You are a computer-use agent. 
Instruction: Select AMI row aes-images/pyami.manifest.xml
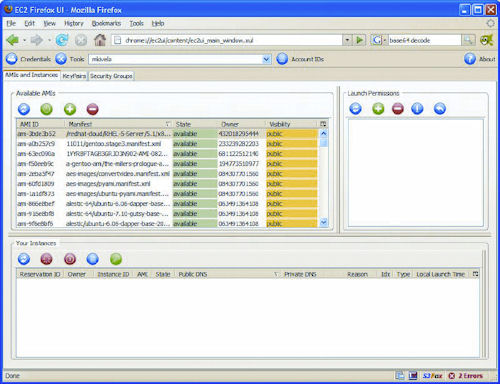click(167, 184)
